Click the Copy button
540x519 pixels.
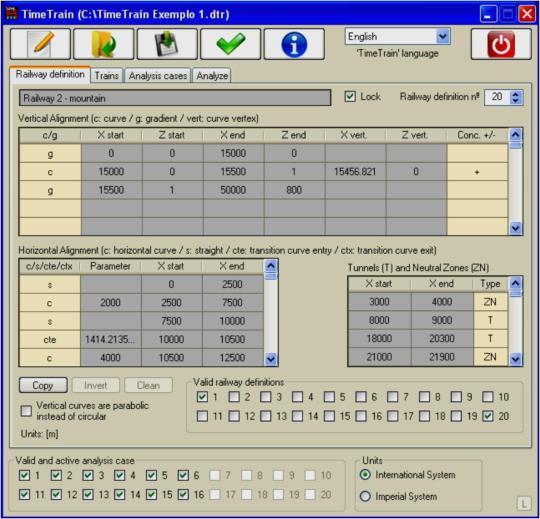coord(43,385)
